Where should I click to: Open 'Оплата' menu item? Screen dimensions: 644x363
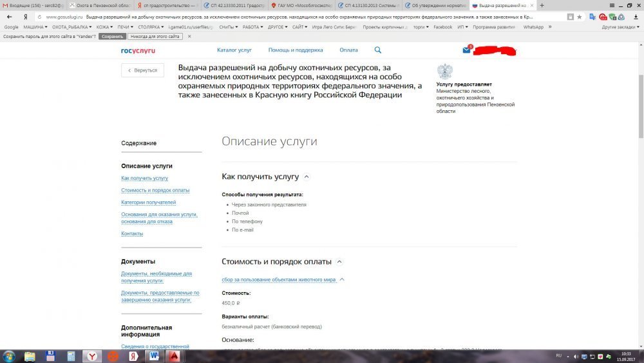[348, 50]
